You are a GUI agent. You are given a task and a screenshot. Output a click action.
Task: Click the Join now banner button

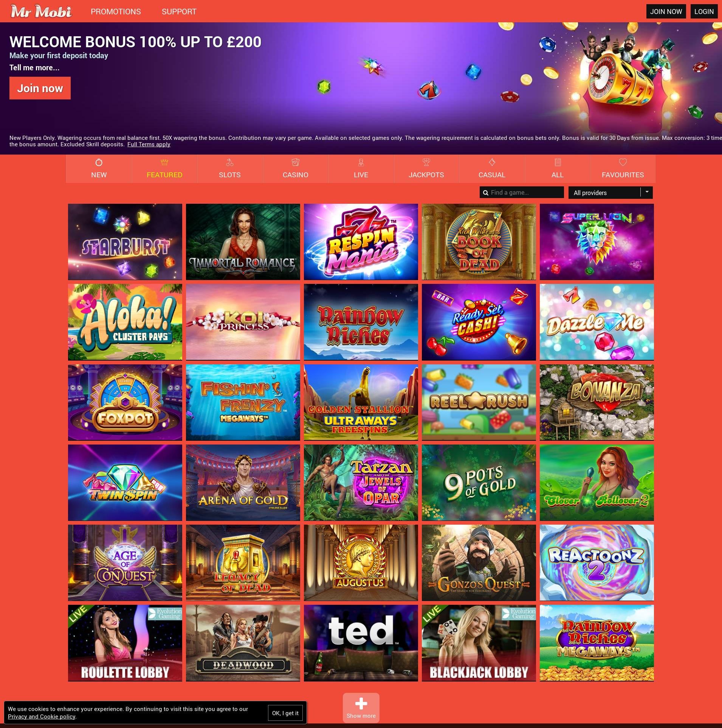click(40, 88)
